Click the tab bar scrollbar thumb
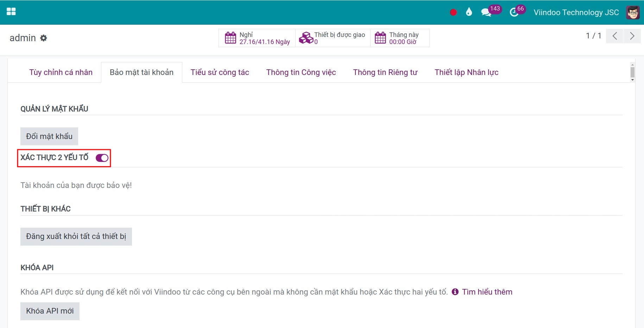 [x=632, y=72]
